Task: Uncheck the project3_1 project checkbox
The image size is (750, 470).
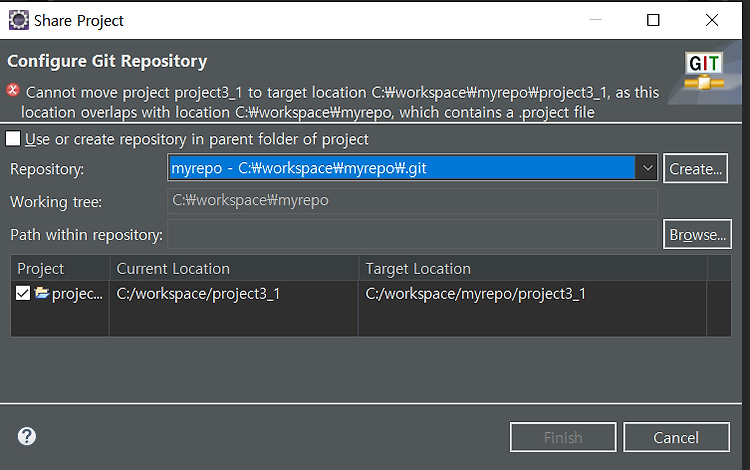Action: (x=23, y=293)
